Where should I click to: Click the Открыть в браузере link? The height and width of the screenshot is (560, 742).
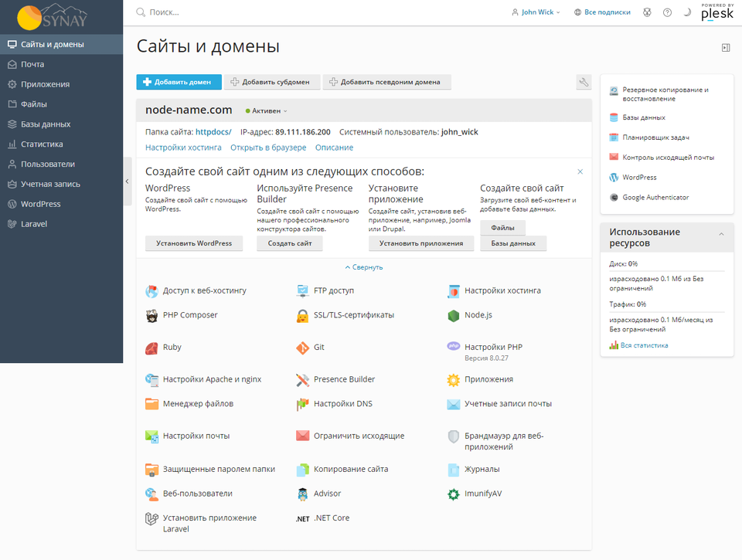(268, 148)
